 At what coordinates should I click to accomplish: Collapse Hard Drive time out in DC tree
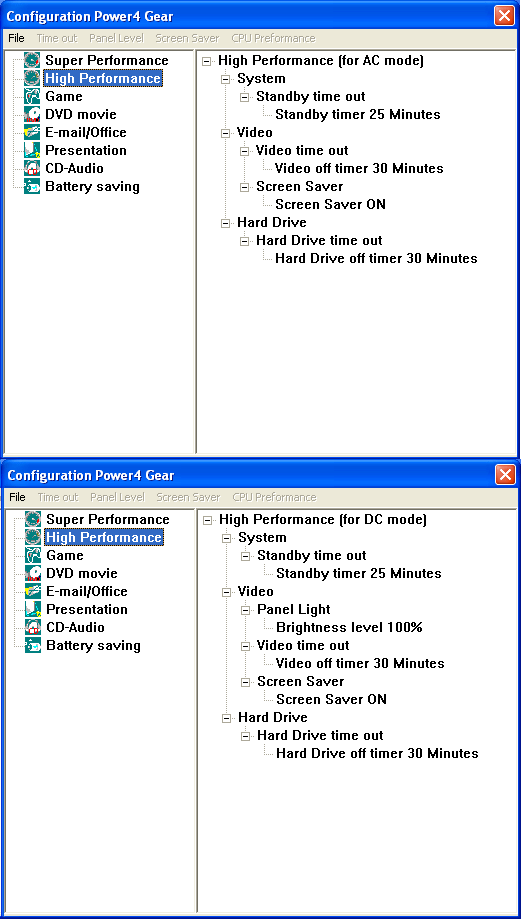click(246, 736)
